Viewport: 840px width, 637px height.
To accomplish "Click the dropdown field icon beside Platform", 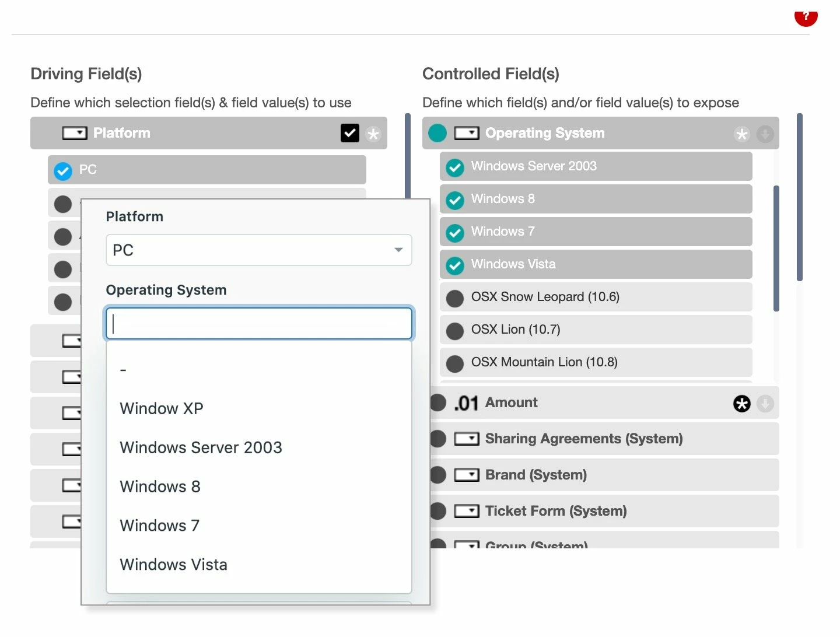I will click(75, 133).
